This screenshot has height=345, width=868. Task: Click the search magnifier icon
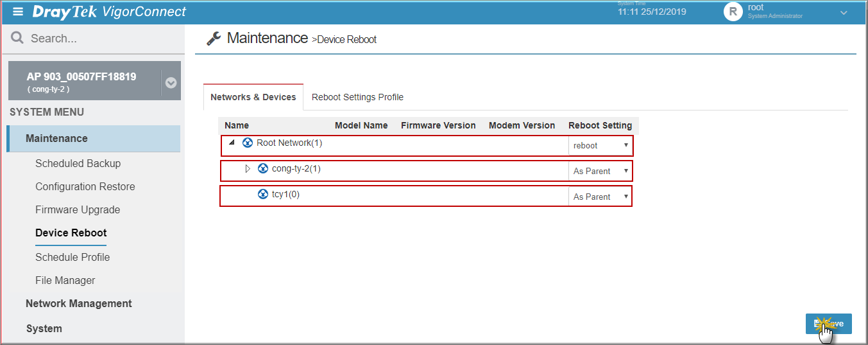pos(17,38)
